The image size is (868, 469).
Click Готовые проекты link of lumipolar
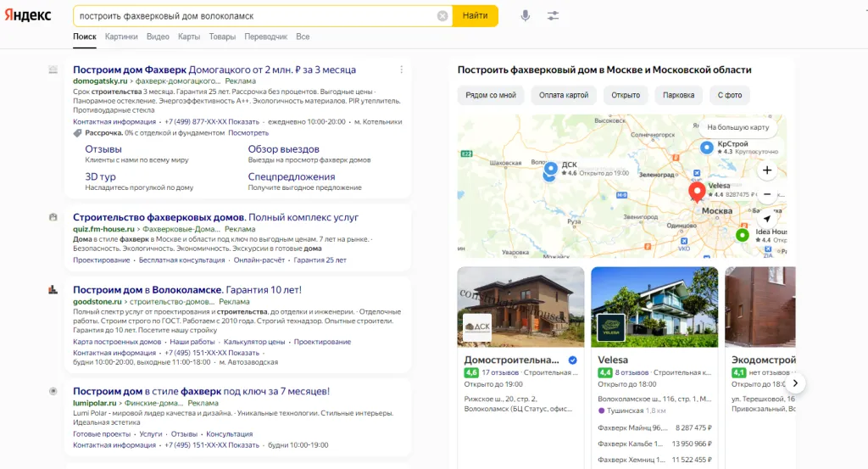(x=102, y=434)
